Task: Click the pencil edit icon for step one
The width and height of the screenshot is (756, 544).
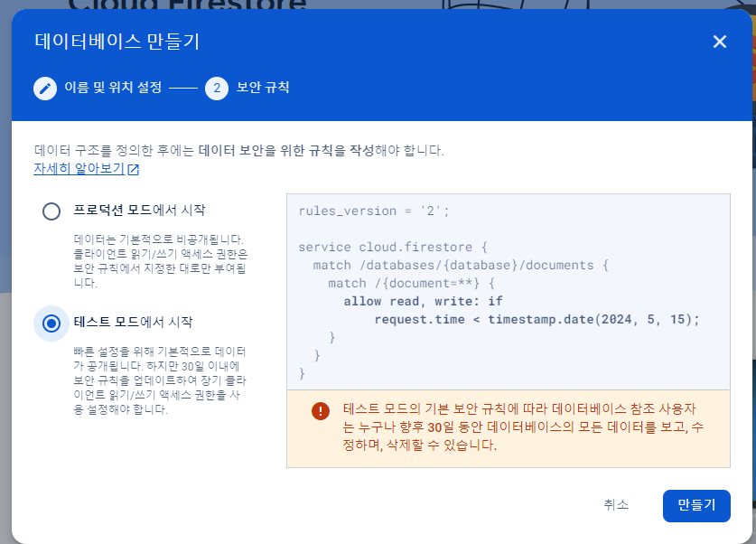Action: [x=45, y=89]
